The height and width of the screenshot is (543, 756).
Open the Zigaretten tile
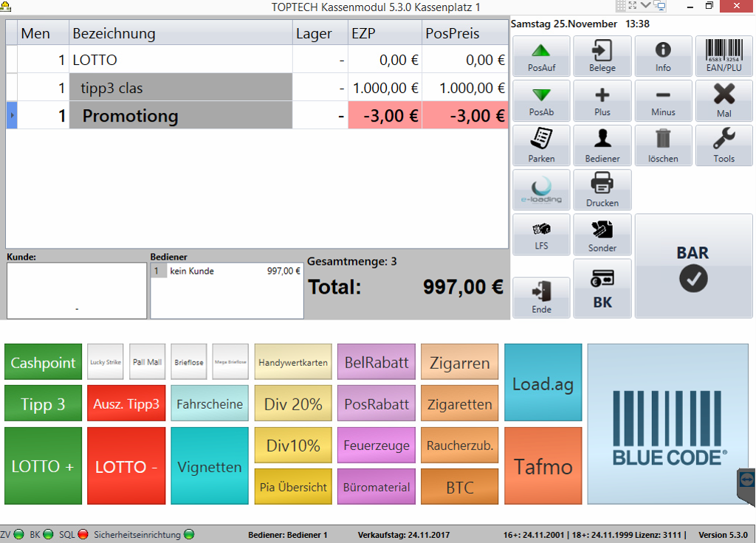459,404
